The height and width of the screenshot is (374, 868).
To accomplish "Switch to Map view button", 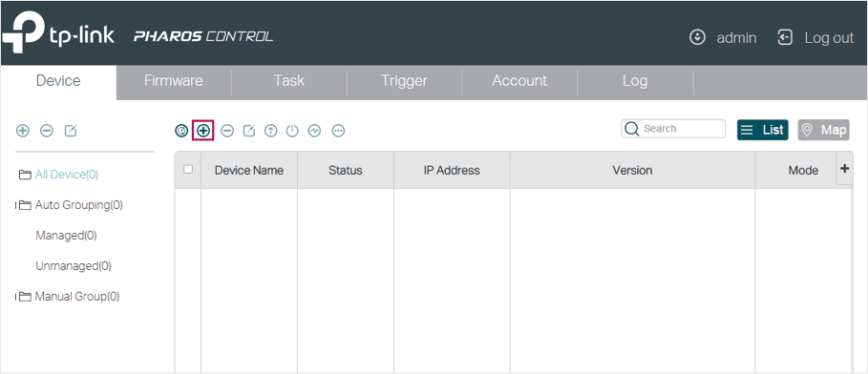I will tap(823, 130).
